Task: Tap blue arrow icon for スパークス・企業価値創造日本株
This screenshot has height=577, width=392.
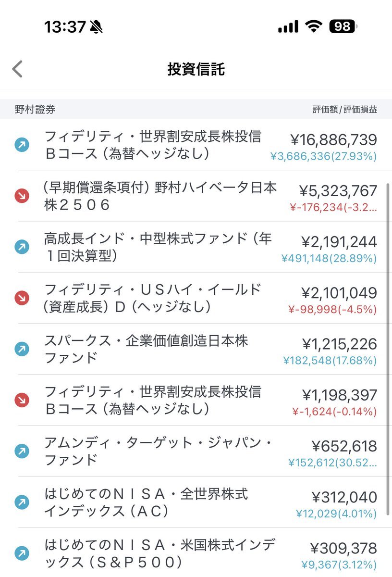Action: pyautogui.click(x=22, y=349)
